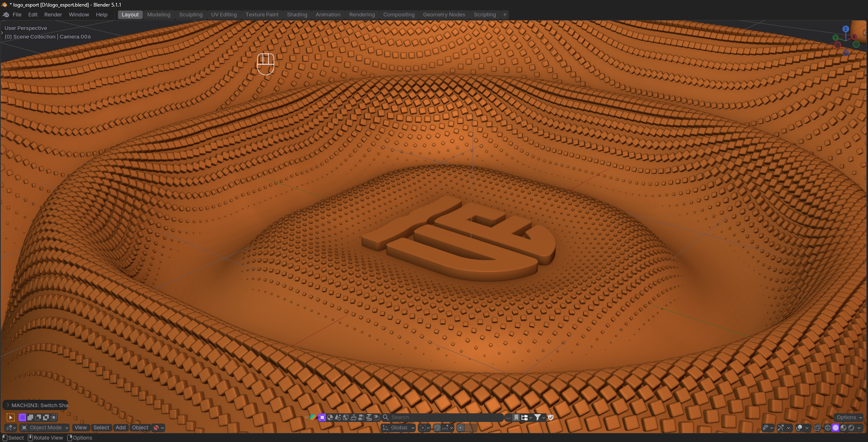Image resolution: width=868 pixels, height=442 pixels.
Task: Click the globe icon in the filter row
Action: (346, 417)
